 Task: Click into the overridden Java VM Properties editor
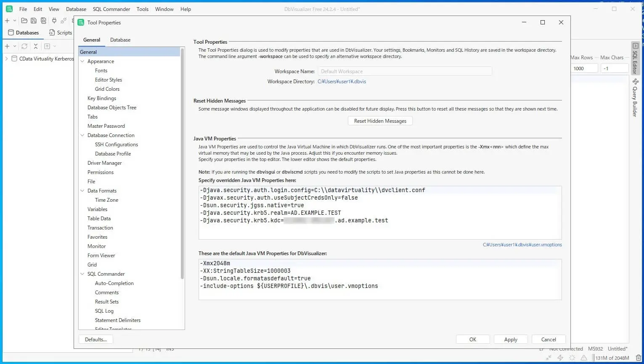click(x=380, y=213)
